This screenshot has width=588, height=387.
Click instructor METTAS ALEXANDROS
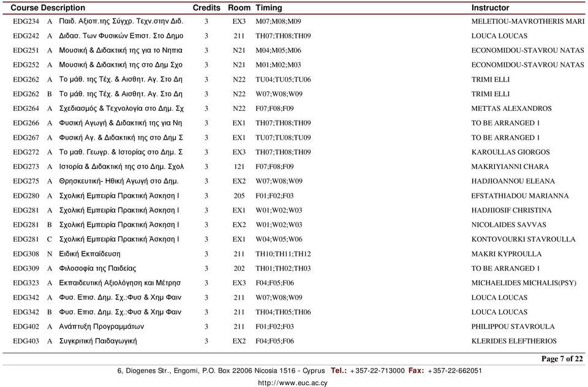point(511,108)
